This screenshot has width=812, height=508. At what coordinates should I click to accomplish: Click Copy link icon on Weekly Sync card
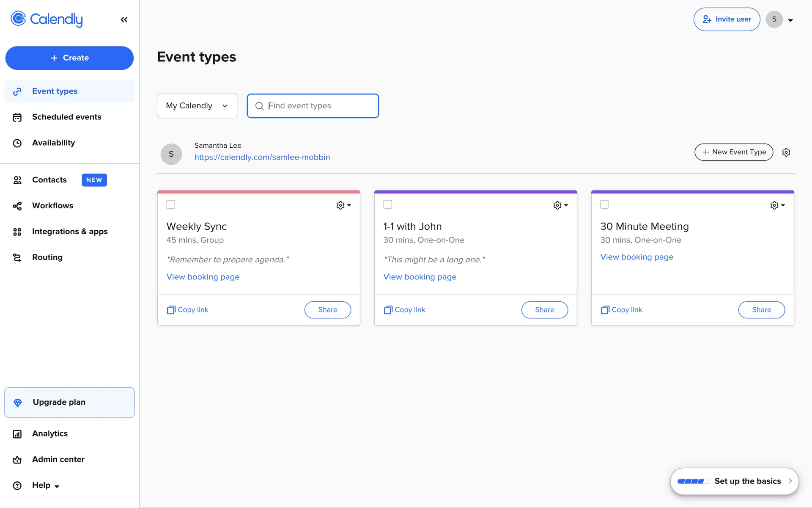pyautogui.click(x=171, y=310)
